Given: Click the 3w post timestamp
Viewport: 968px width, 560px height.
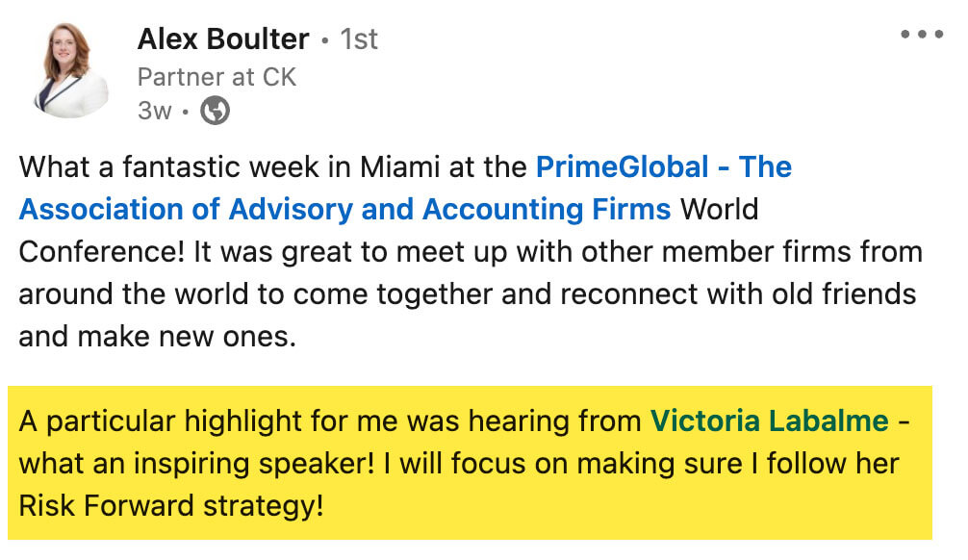Looking at the screenshot, I should [154, 112].
